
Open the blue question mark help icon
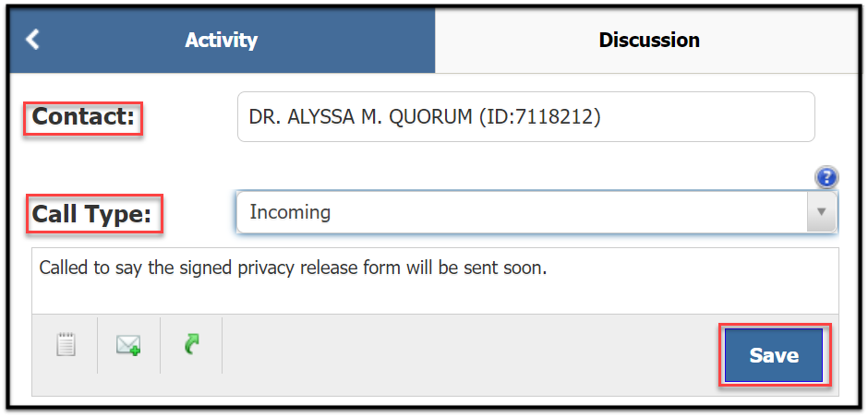click(x=827, y=178)
